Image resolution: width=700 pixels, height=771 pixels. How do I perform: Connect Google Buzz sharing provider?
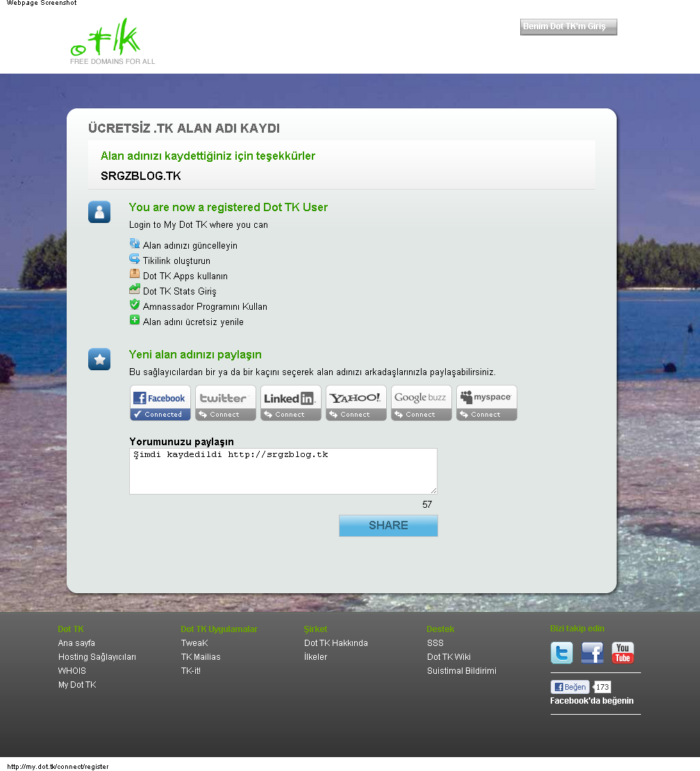coord(422,403)
